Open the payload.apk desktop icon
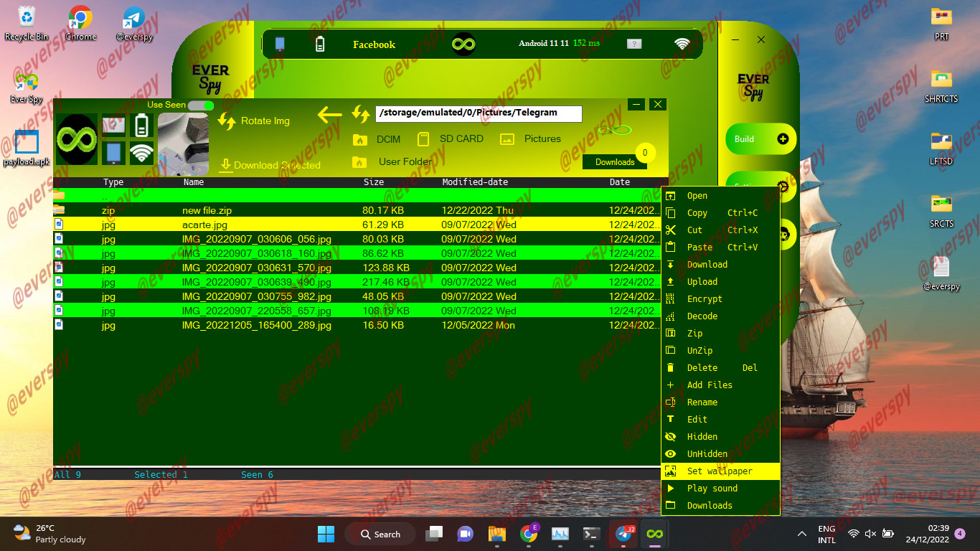 click(27, 149)
